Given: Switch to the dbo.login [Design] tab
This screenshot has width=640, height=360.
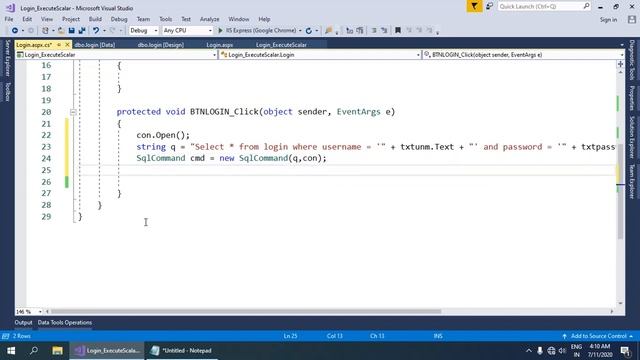Looking at the screenshot, I should coord(161,45).
